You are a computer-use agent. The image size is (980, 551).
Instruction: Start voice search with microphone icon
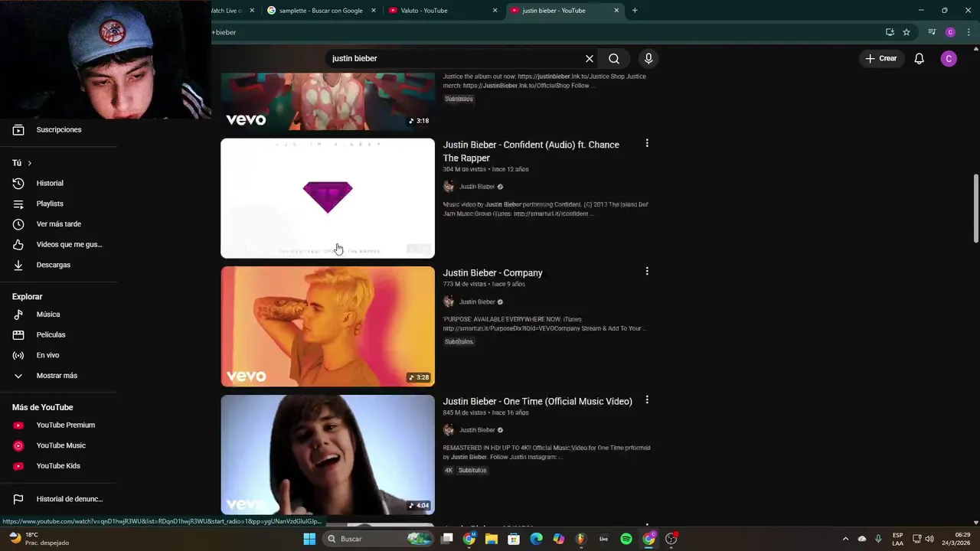pos(648,58)
